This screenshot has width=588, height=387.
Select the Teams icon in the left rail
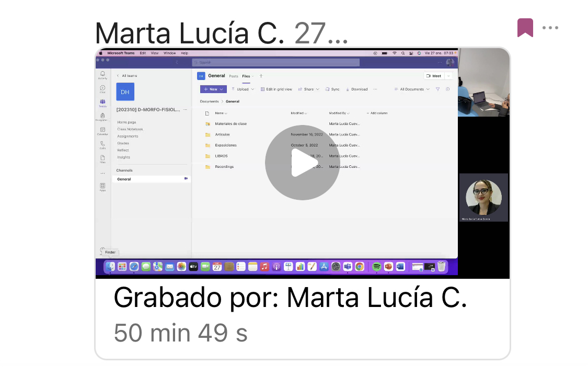pyautogui.click(x=102, y=103)
